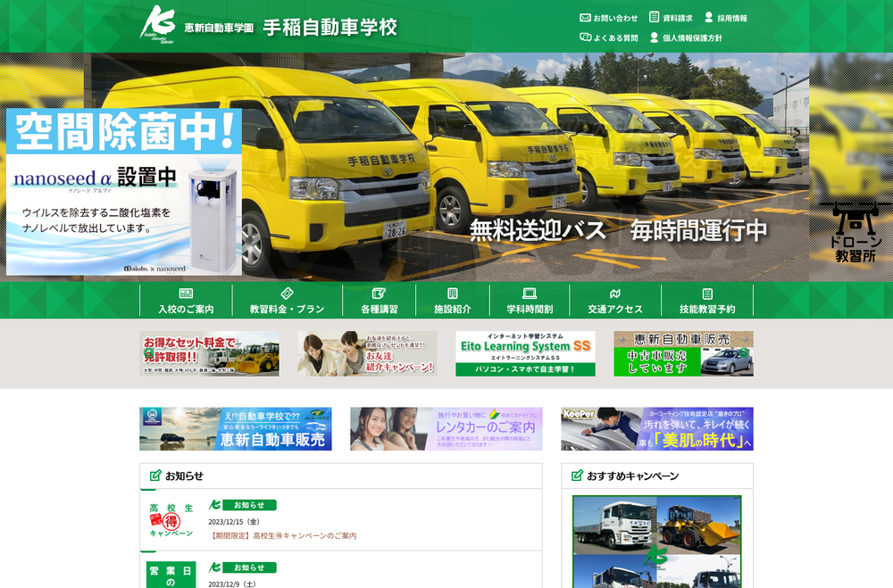Click the よくある質問 chat icon
The width and height of the screenshot is (893, 588).
click(585, 37)
